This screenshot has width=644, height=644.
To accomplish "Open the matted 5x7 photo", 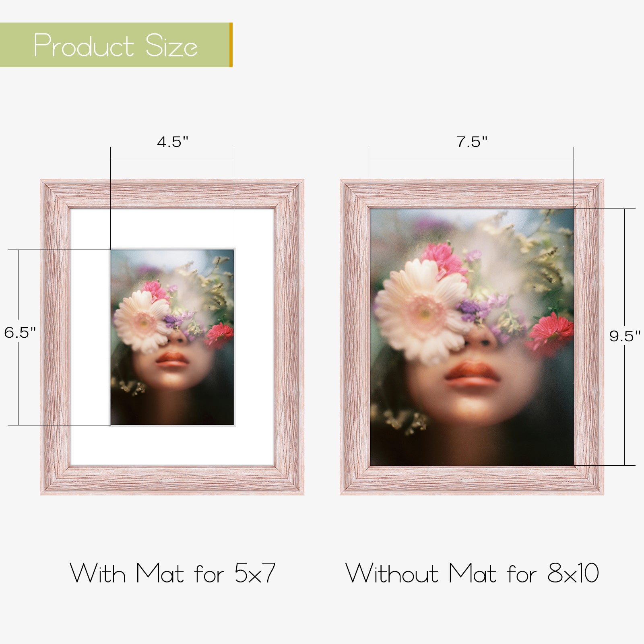I will [x=172, y=337].
